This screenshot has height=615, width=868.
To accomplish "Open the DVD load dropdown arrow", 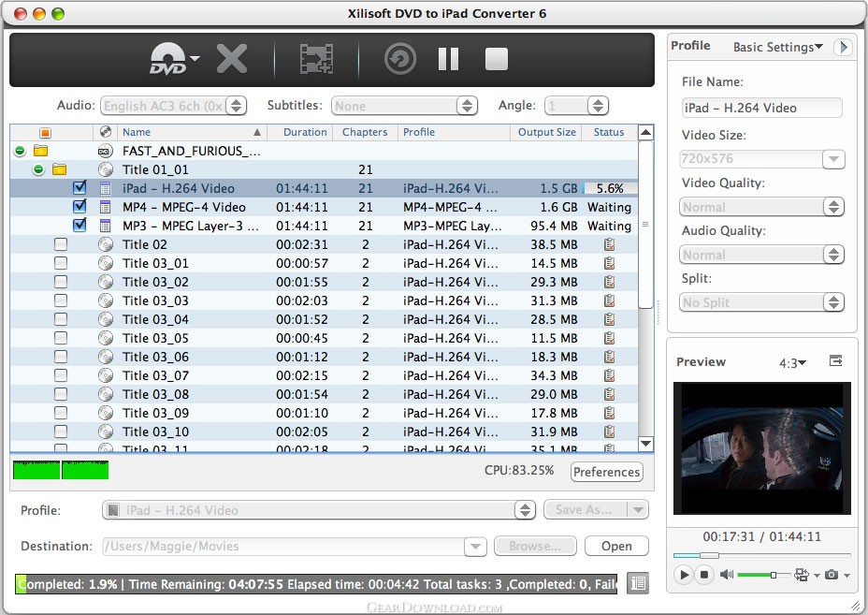I will [x=195, y=58].
